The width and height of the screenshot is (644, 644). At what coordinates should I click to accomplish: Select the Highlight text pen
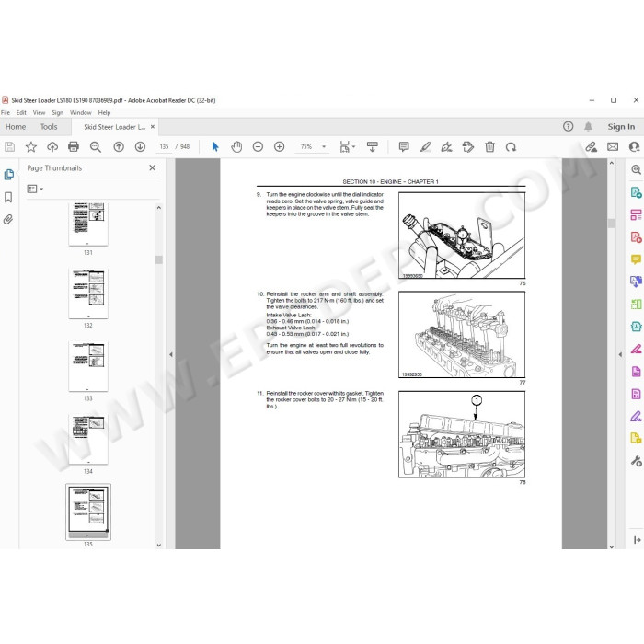(425, 146)
